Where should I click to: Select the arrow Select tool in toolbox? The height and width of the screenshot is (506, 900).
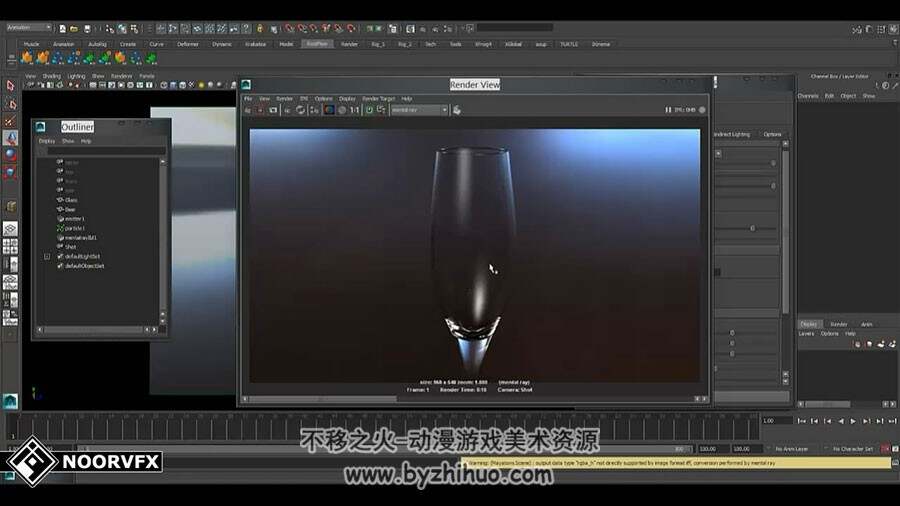coord(10,86)
